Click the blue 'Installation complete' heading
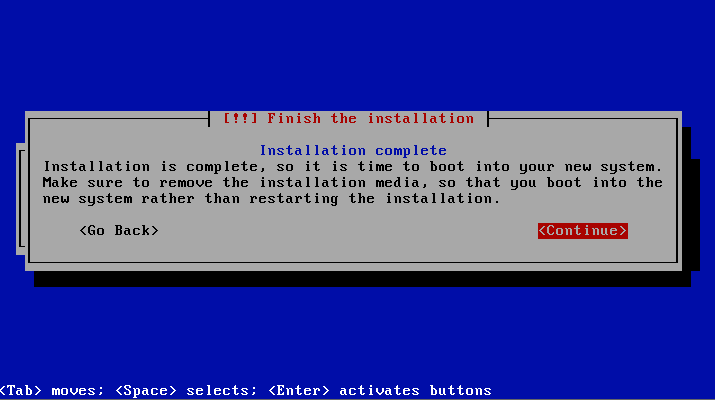The height and width of the screenshot is (400, 715). [353, 151]
